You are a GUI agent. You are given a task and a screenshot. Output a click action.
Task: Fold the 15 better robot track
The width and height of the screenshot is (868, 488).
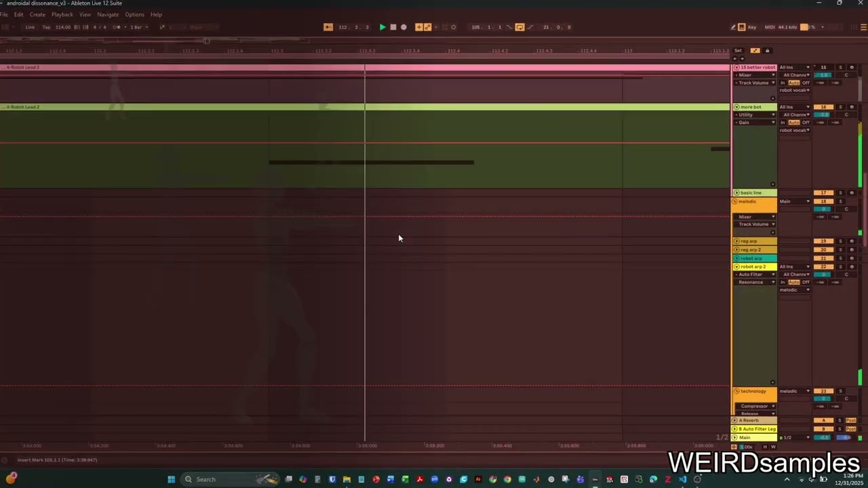[x=736, y=67]
